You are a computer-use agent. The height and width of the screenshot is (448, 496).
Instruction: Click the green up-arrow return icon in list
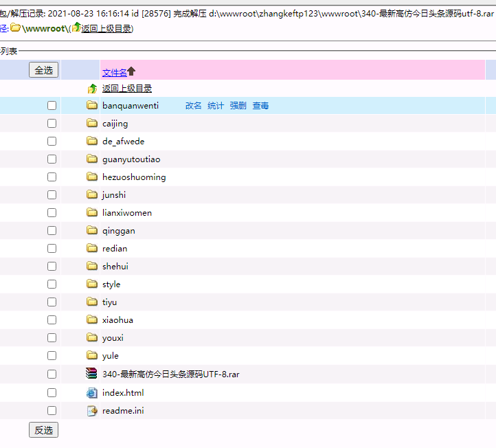pyautogui.click(x=92, y=89)
